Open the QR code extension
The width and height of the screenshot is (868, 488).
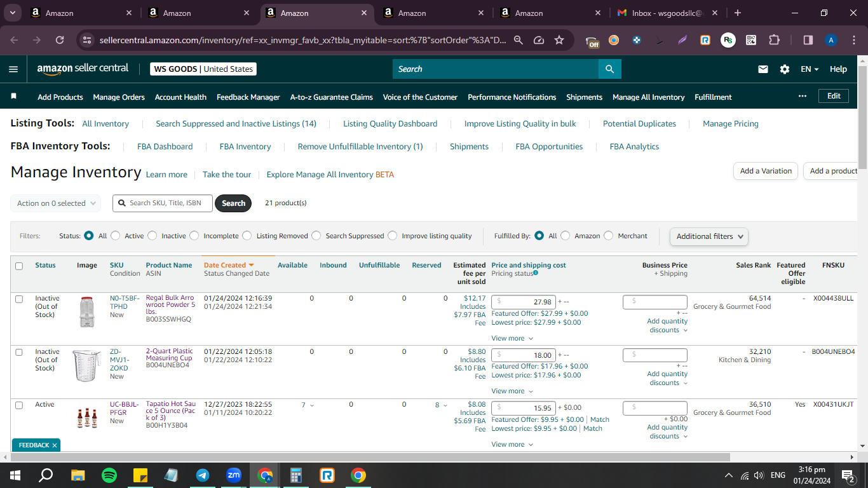(751, 40)
